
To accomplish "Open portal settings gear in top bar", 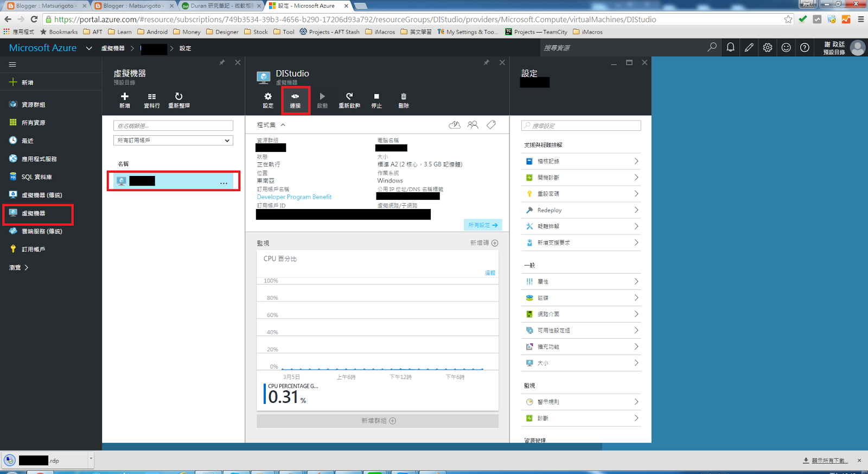I will tap(768, 47).
